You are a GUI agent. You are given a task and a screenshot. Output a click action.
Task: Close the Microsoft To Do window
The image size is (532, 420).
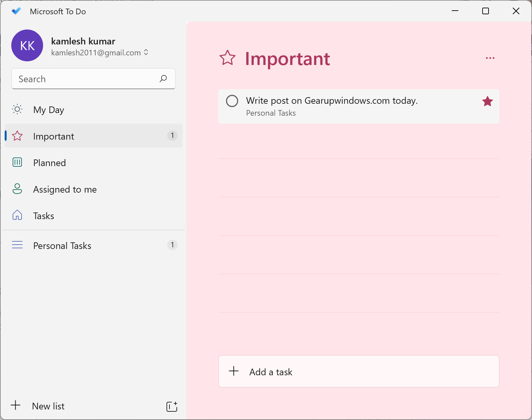(x=516, y=11)
